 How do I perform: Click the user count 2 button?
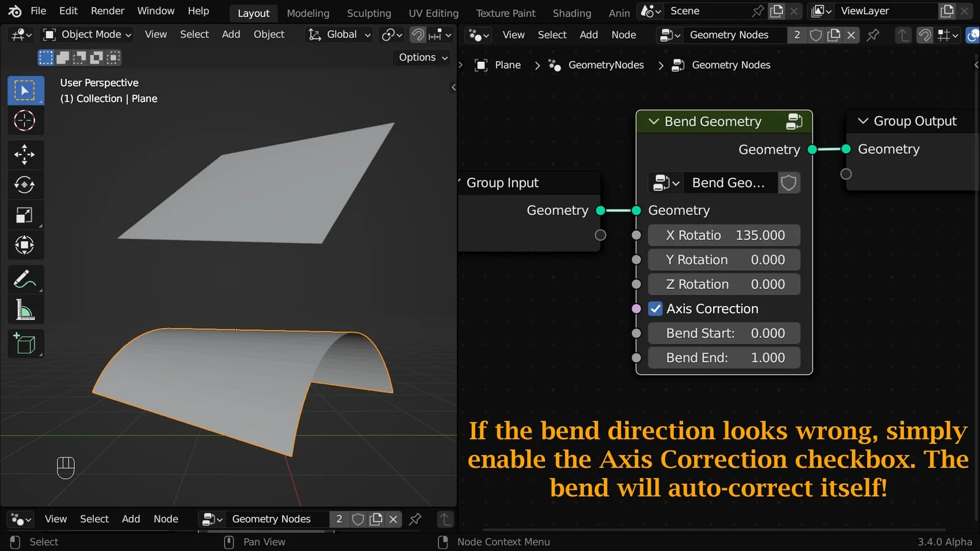coord(797,35)
